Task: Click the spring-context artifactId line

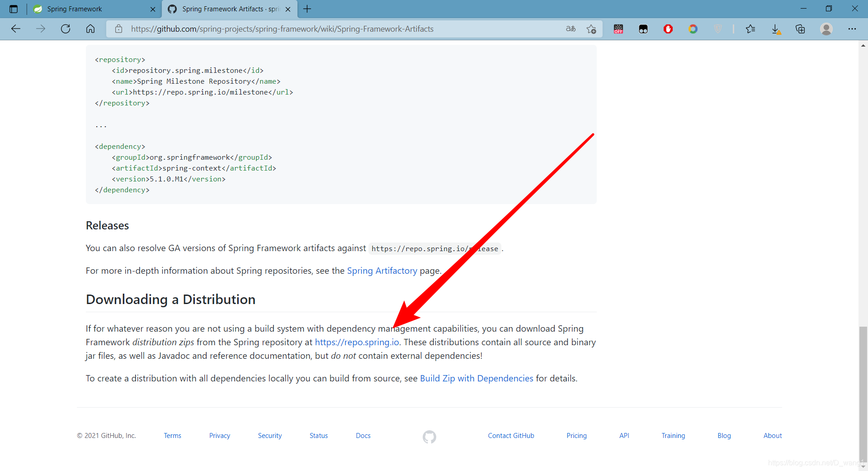Action: [194, 168]
